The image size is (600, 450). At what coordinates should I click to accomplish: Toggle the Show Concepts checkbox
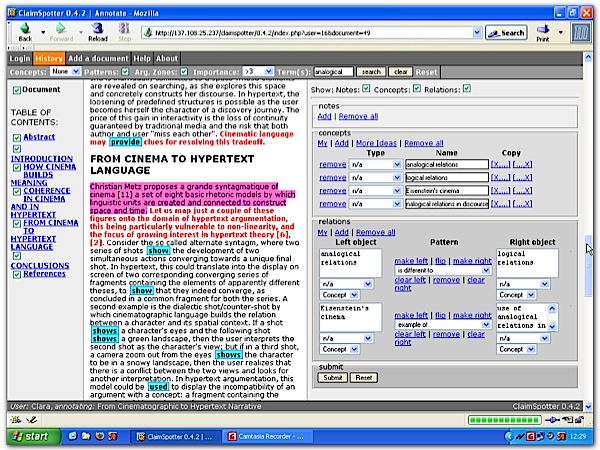(417, 89)
